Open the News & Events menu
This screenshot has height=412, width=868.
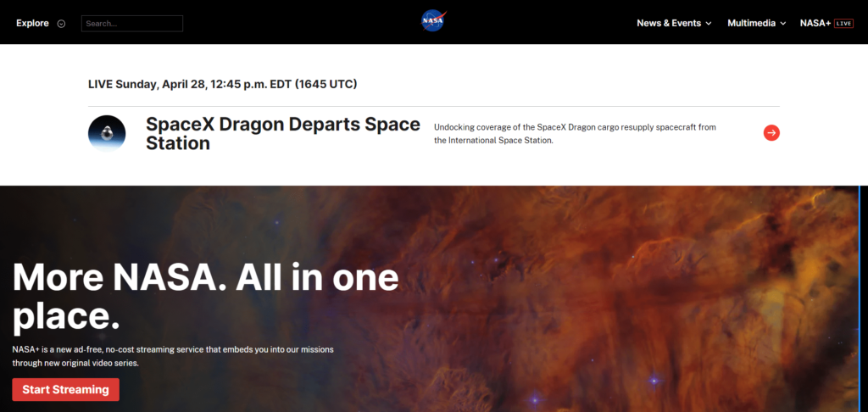tap(669, 23)
